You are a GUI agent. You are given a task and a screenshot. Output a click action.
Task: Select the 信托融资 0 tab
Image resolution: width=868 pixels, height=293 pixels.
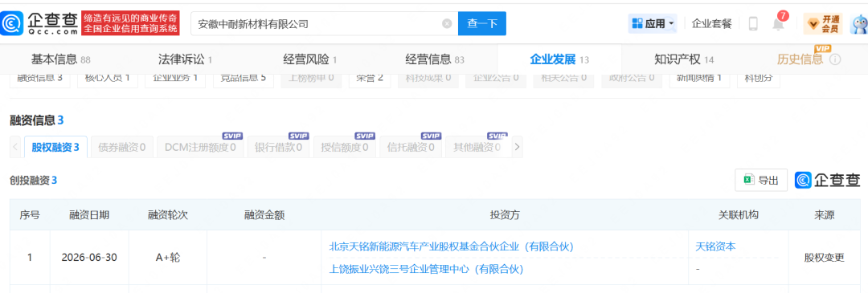pos(411,147)
